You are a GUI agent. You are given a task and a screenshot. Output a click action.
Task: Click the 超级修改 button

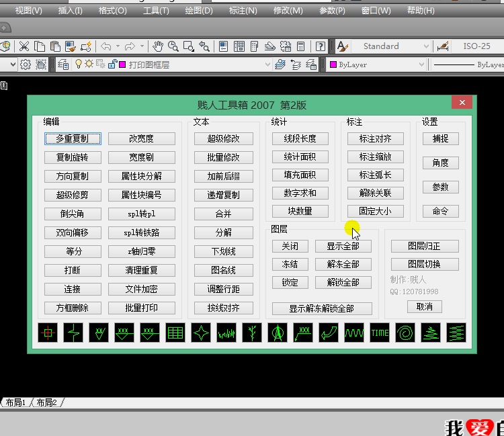click(223, 139)
